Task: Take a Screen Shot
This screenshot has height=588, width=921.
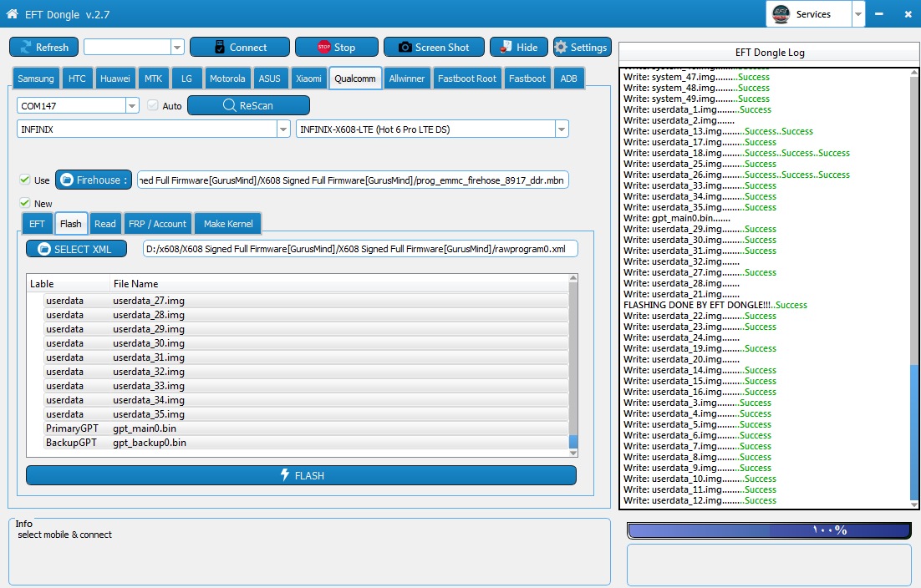Action: pos(434,47)
